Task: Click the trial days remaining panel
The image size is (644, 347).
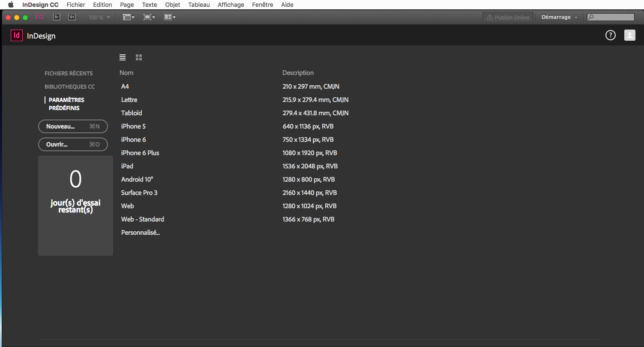Action: [x=75, y=206]
